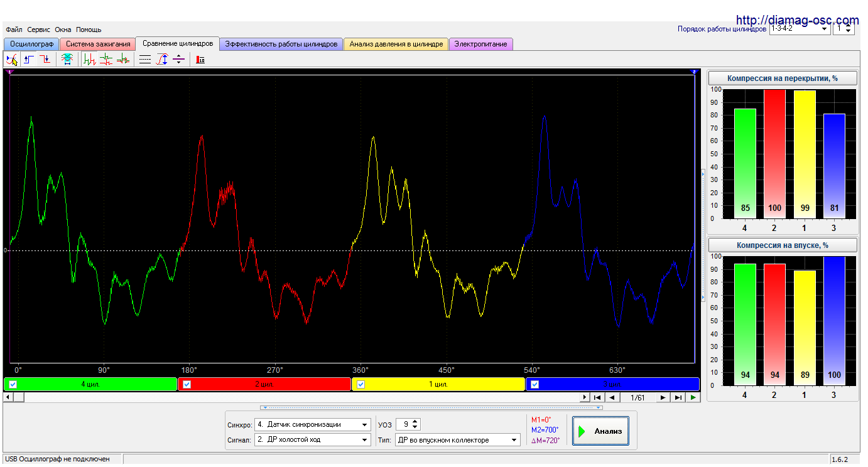Open the Файл menu
The image size is (868, 467).
pos(14,30)
